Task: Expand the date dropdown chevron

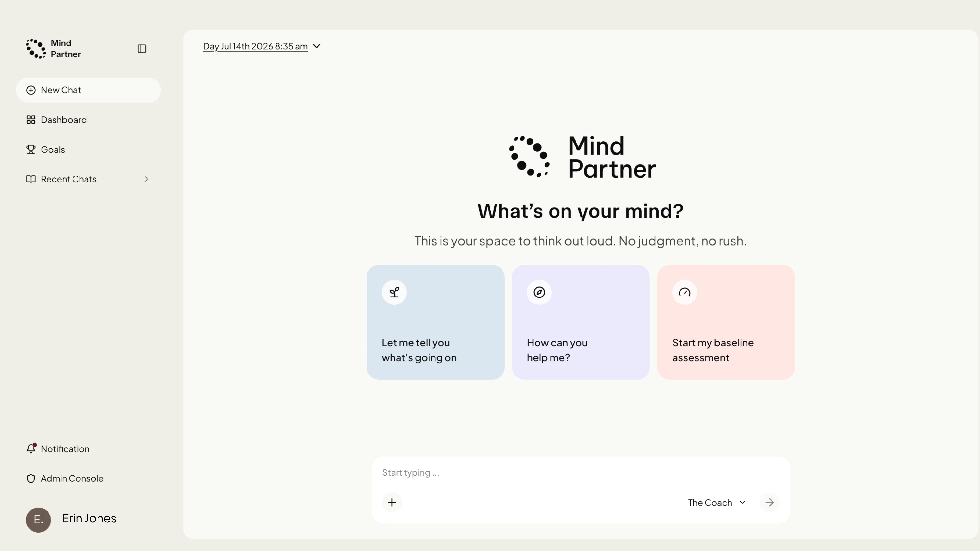Action: point(317,46)
